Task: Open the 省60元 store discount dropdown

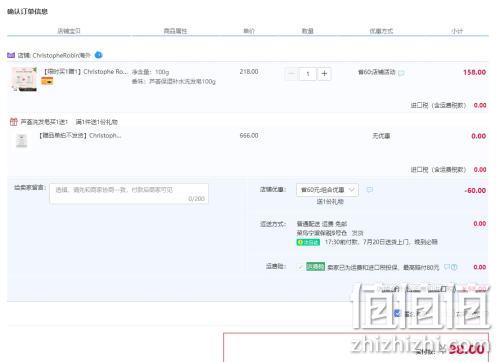Action: tap(327, 190)
